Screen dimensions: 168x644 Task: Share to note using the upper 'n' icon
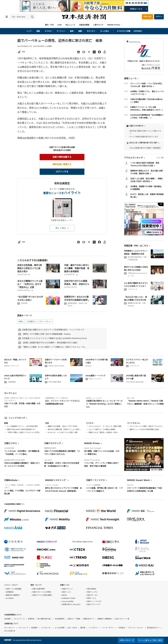click(89, 52)
